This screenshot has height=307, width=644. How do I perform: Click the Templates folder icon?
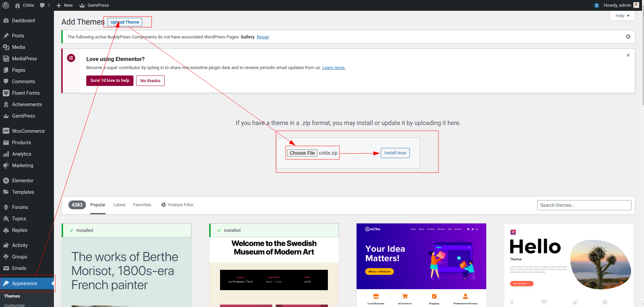click(6, 192)
